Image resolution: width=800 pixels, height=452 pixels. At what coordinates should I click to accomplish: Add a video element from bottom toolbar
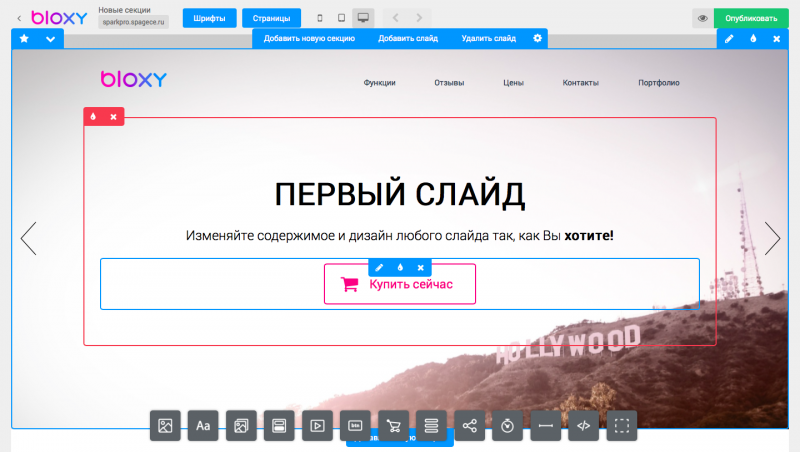pos(317,425)
